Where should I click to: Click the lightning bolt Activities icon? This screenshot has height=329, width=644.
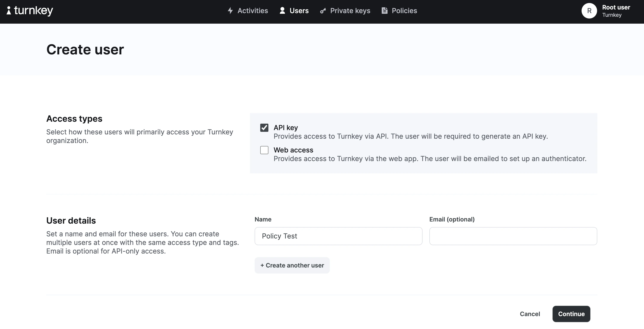230,11
